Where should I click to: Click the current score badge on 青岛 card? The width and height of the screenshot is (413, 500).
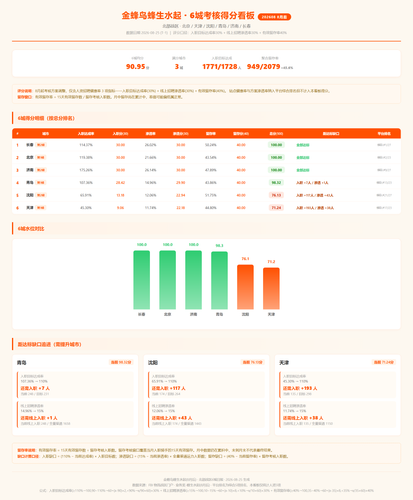click(x=121, y=362)
